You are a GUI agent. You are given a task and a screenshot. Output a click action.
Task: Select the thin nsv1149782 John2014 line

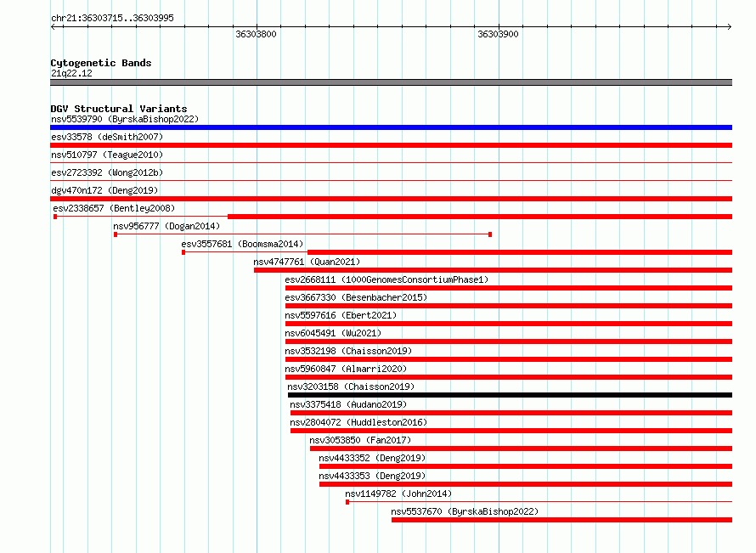coord(539,502)
